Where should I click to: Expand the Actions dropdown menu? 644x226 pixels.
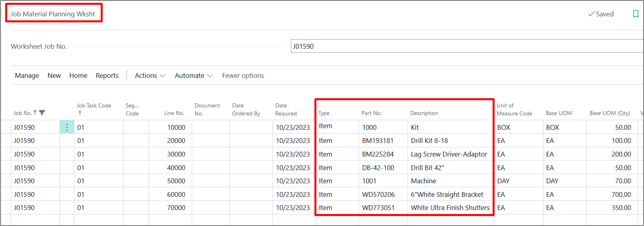[150, 75]
